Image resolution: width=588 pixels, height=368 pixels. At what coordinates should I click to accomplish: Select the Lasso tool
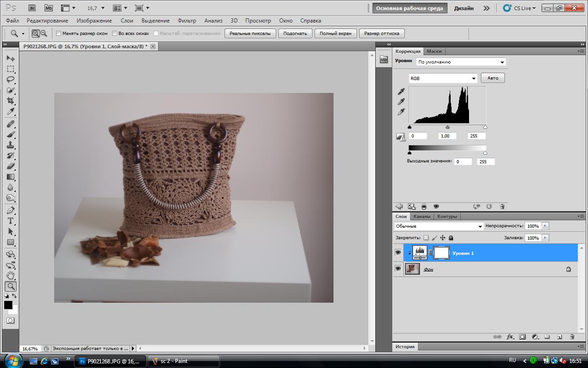click(11, 80)
